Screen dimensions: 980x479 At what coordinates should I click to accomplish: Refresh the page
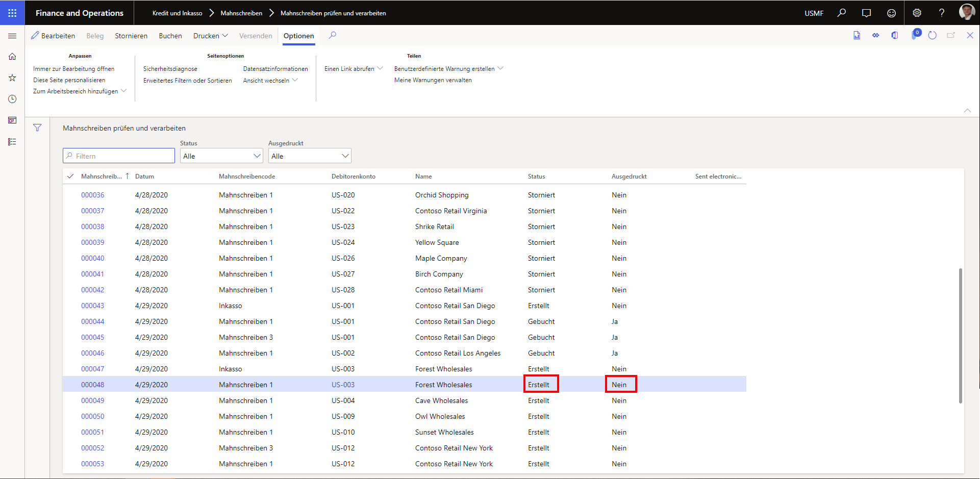click(933, 35)
